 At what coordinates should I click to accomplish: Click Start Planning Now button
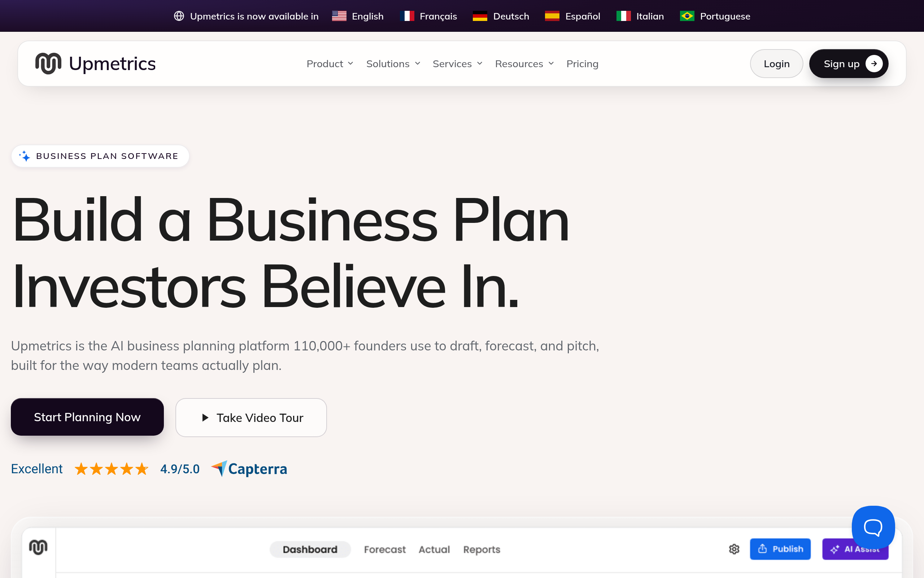[87, 417]
